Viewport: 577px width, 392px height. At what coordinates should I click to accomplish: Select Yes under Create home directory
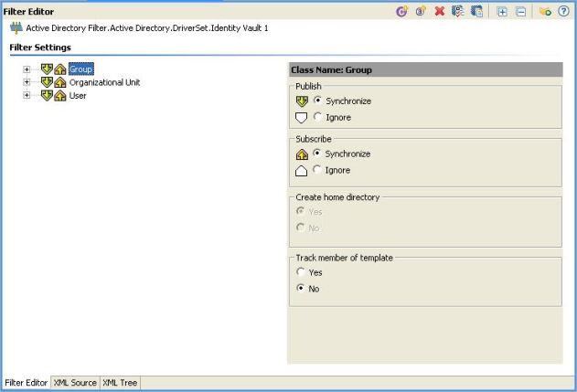[x=301, y=211]
